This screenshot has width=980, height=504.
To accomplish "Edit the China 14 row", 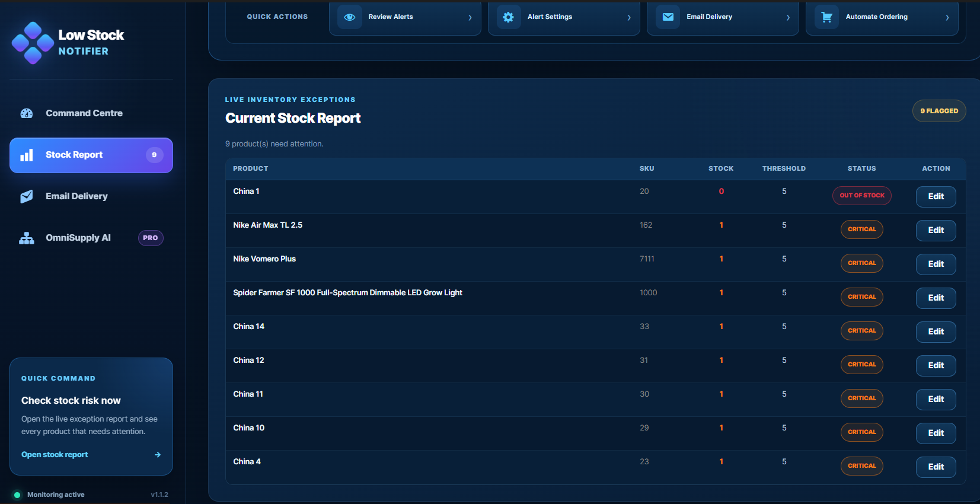I will click(936, 332).
